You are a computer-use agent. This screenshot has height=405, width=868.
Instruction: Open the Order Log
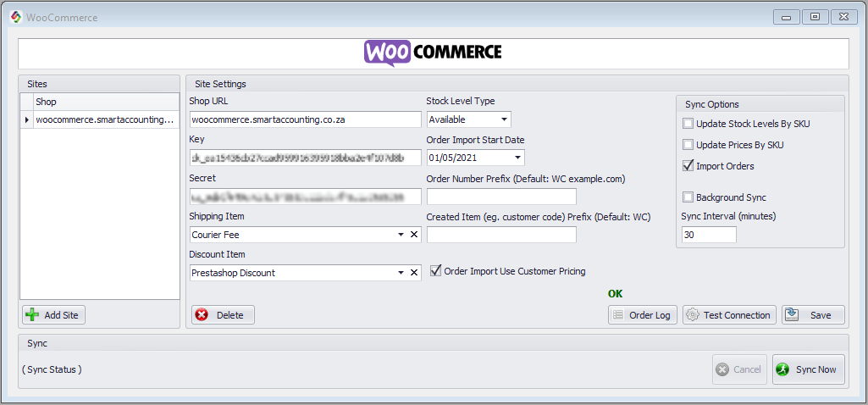click(x=643, y=315)
